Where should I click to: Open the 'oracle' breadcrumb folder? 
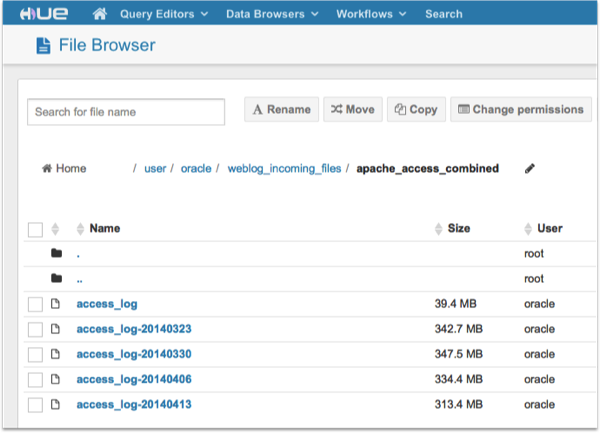[x=196, y=168]
